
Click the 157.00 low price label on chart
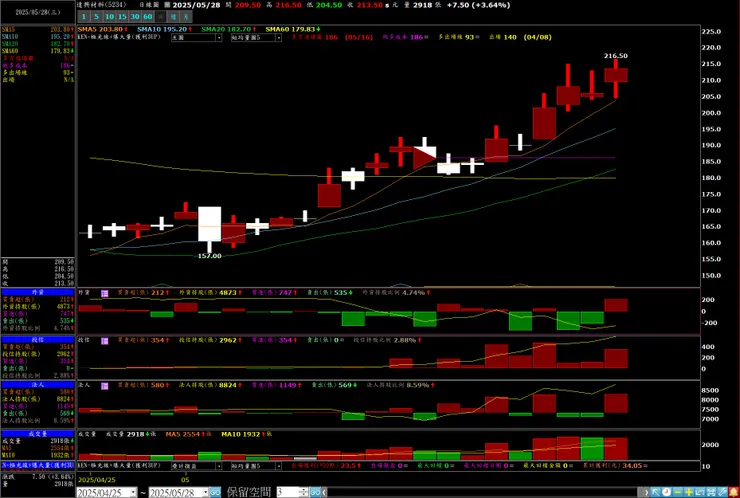[x=210, y=256]
